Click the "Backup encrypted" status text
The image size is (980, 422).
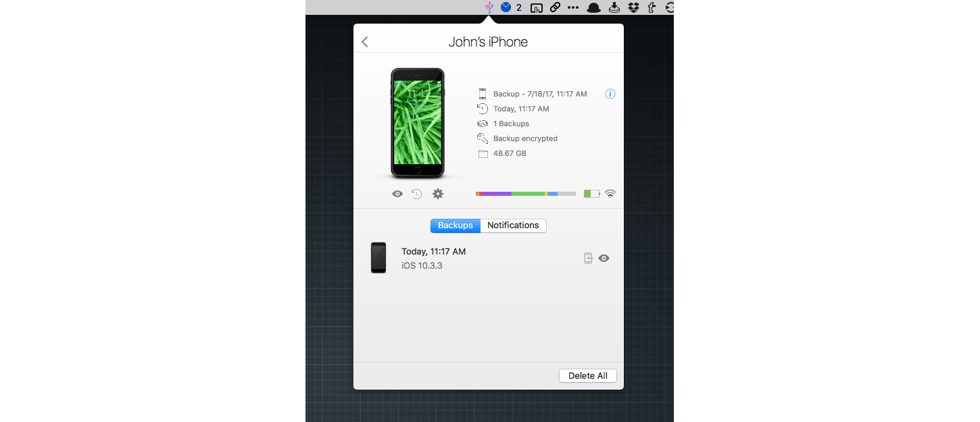(525, 138)
